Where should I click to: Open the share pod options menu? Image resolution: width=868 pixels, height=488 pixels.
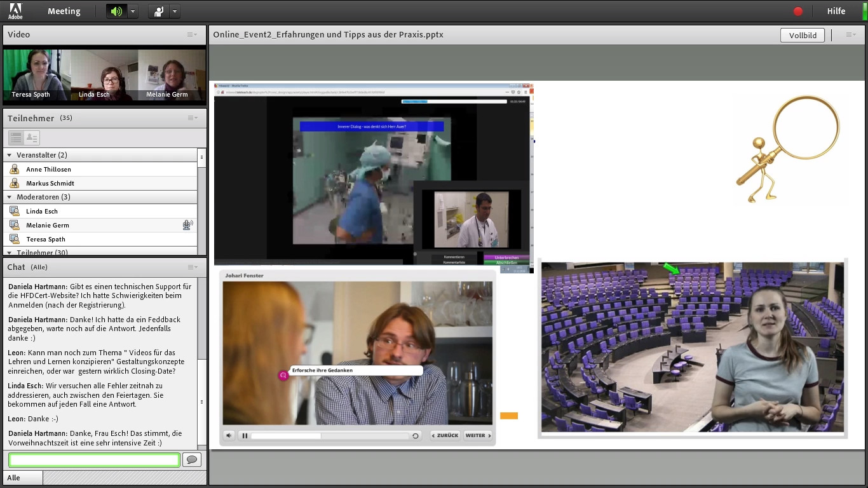pos(851,34)
